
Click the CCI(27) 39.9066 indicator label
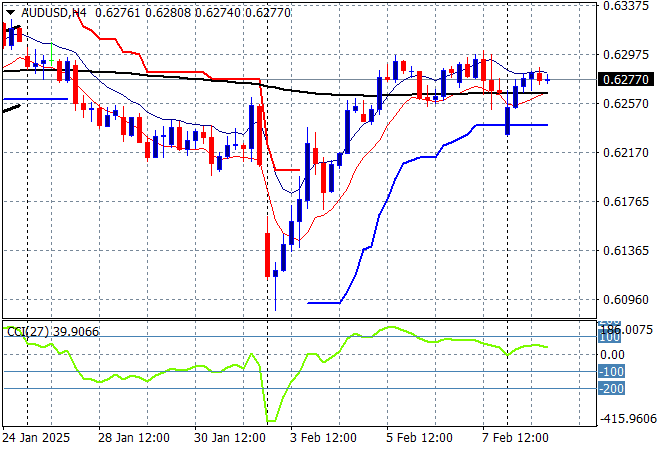(x=53, y=332)
